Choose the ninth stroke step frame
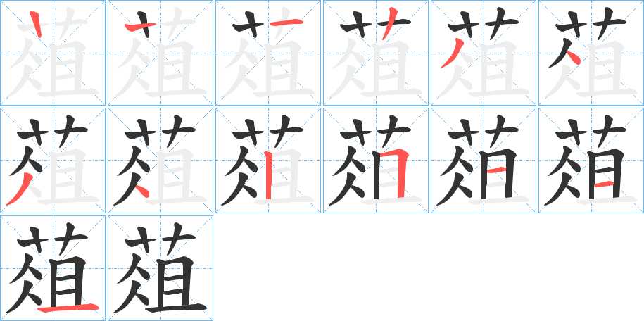The width and height of the screenshot is (644, 321). 268,160
